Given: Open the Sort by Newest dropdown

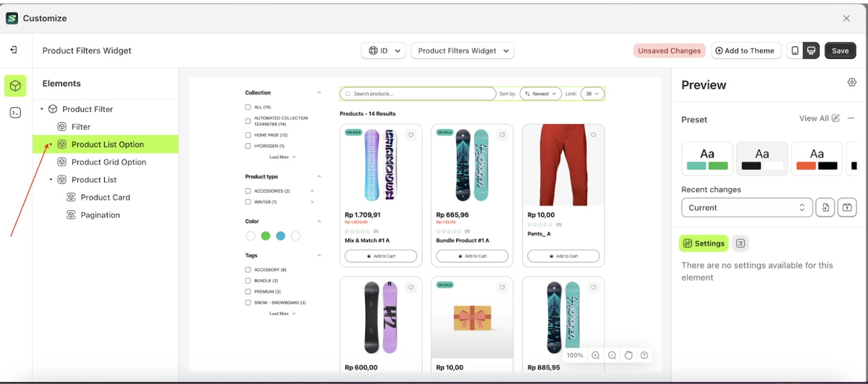Looking at the screenshot, I should tap(540, 94).
